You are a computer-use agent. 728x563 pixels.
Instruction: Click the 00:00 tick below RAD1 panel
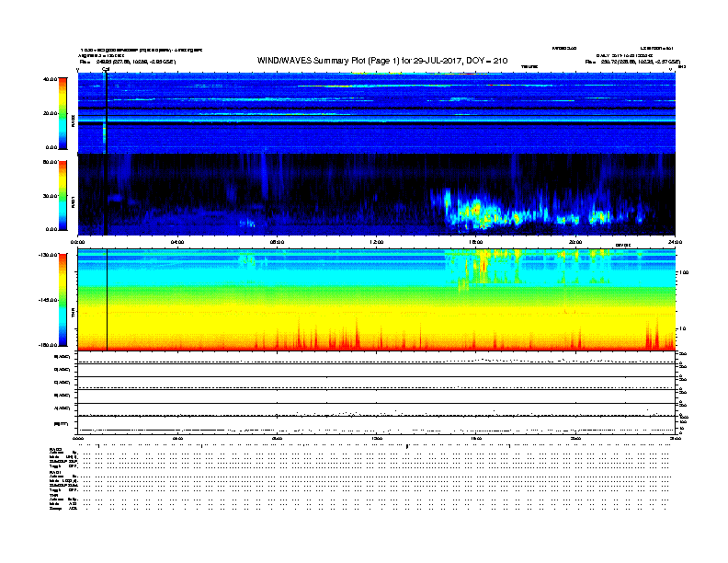[x=77, y=242]
